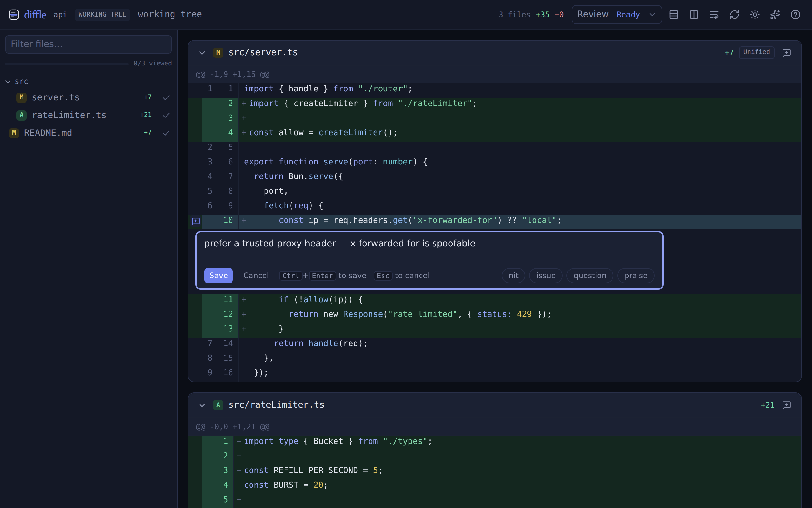Toggle light theme sun icon
Image resolution: width=812 pixels, height=508 pixels.
(x=755, y=15)
